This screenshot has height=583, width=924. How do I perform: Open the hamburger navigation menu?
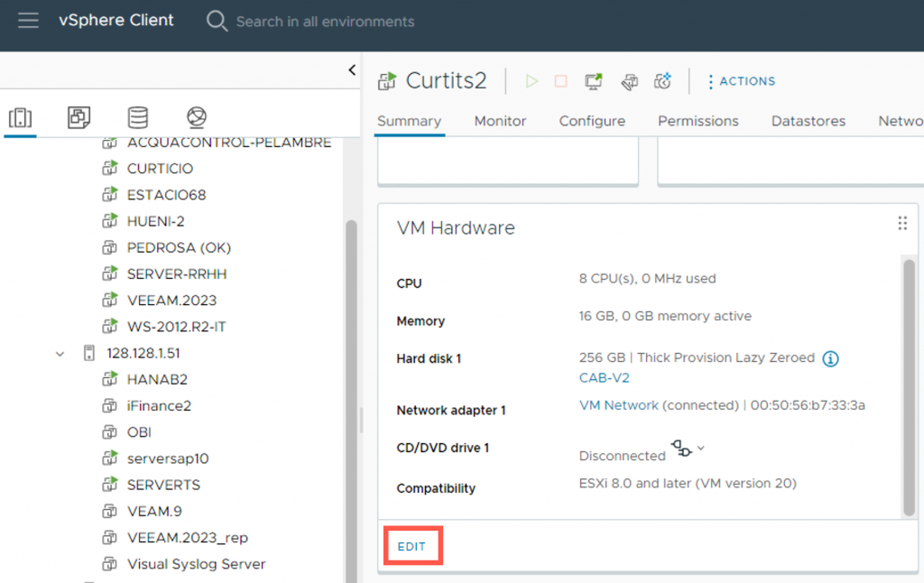[x=28, y=21]
